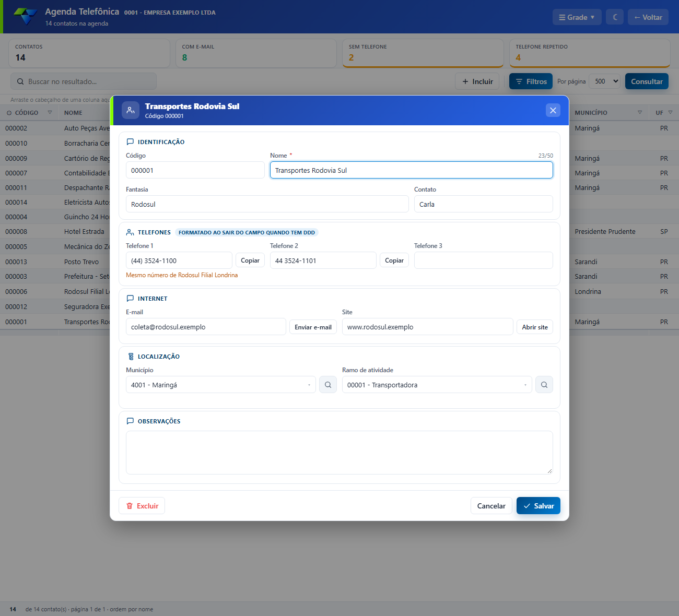Click the app logo in the header
Screen dimensions: 679x616
tap(25, 17)
